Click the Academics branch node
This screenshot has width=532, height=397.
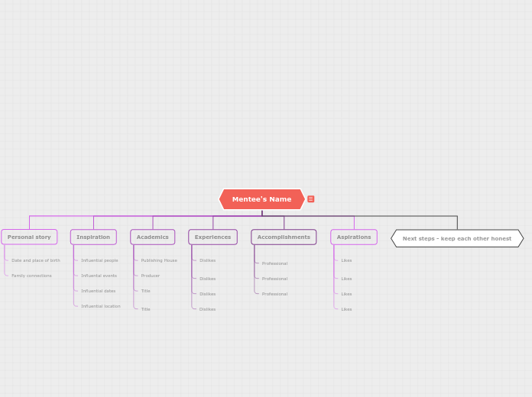point(153,237)
